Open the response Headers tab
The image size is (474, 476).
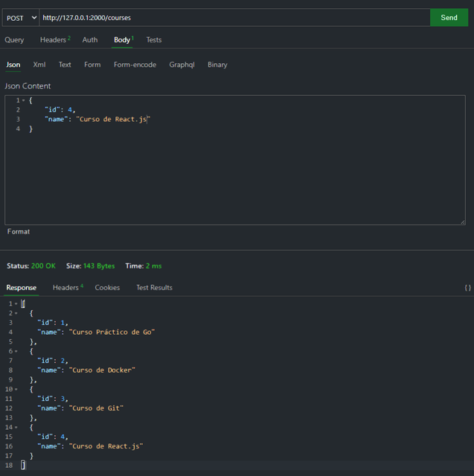coord(68,288)
